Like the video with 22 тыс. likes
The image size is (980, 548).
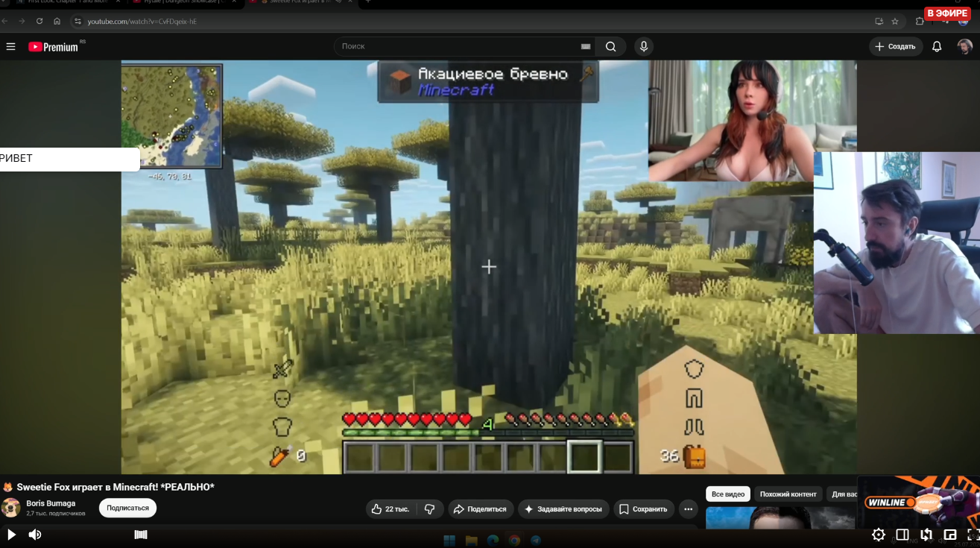point(391,509)
